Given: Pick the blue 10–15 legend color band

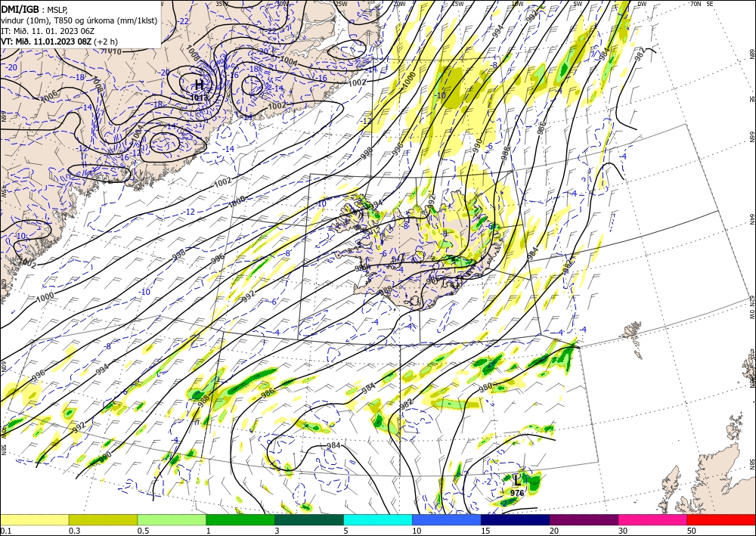Looking at the screenshot, I should tap(447, 519).
